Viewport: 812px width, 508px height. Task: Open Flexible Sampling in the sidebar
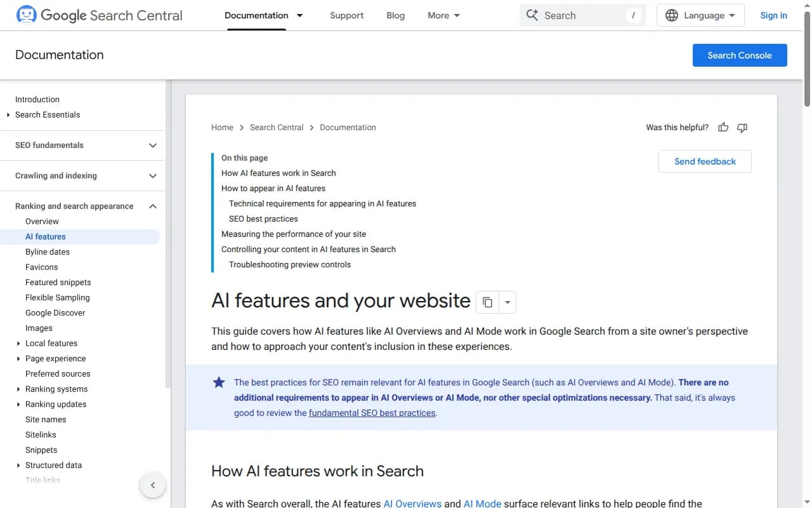pos(58,298)
